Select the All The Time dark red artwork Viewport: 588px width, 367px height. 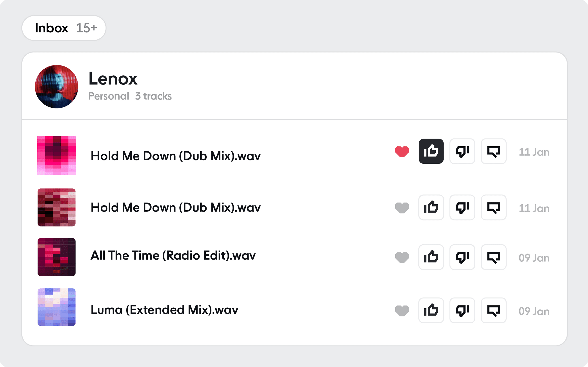click(57, 257)
